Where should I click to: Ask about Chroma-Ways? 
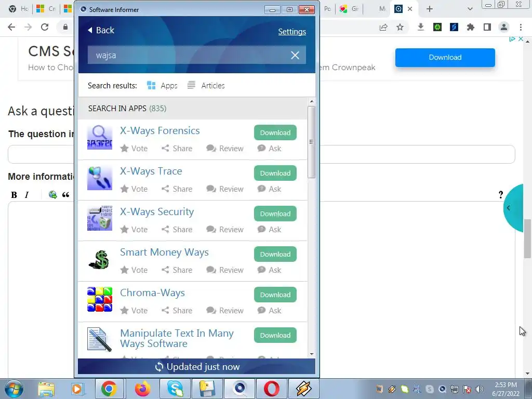click(x=270, y=311)
